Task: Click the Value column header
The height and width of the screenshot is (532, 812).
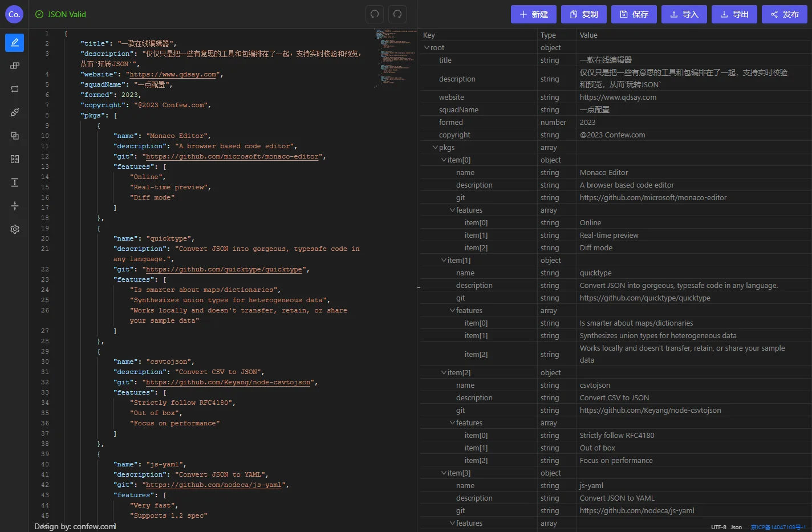Action: 588,35
